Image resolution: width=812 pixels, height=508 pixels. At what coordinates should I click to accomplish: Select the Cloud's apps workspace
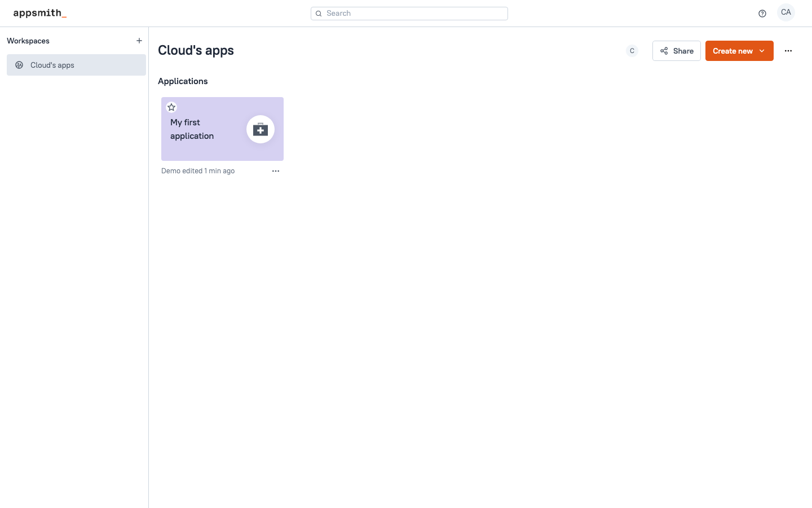76,65
